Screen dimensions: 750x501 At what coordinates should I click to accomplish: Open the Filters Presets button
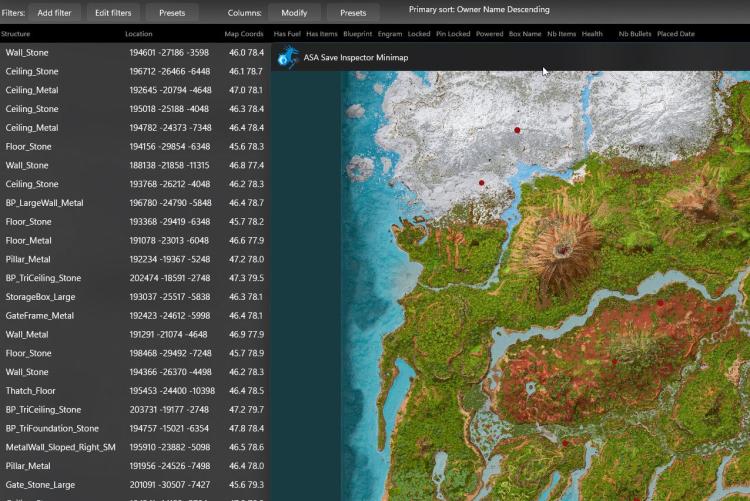pos(172,13)
